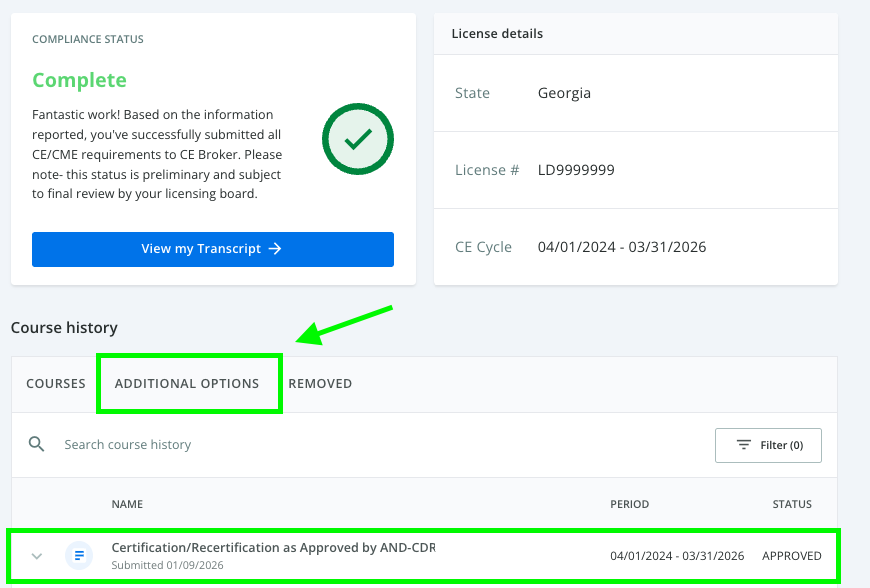
Task: Click the magnifier icon in course search
Action: coord(37,444)
